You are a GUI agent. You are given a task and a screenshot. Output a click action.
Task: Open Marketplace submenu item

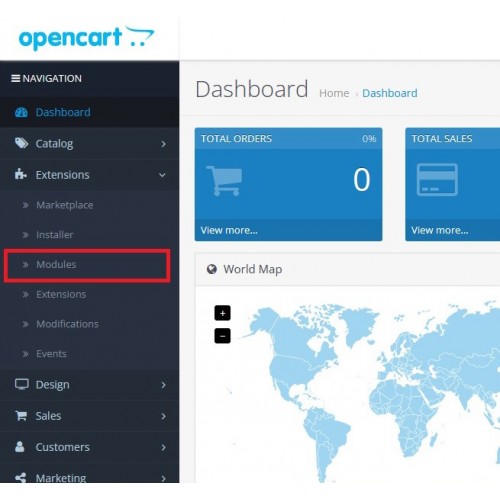[x=65, y=205]
